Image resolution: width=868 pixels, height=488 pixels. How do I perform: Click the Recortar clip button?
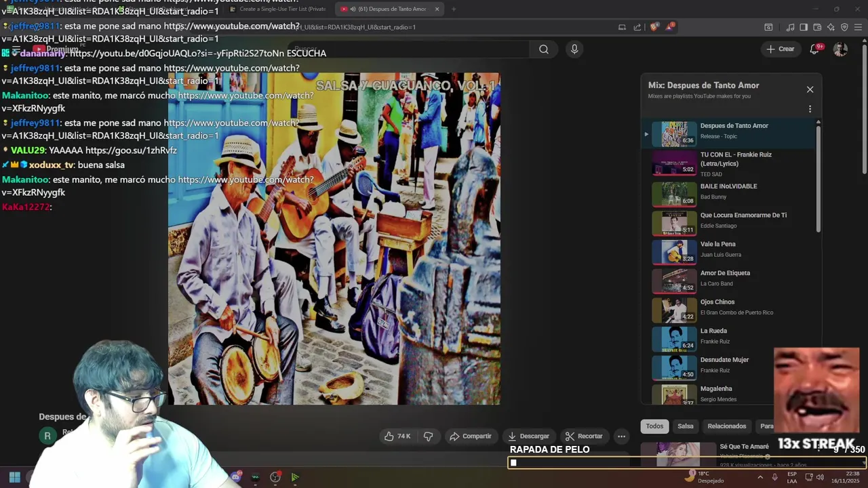583,436
